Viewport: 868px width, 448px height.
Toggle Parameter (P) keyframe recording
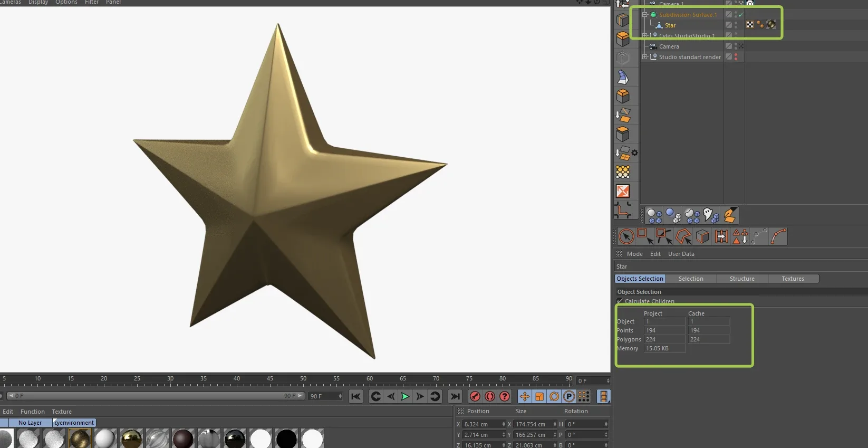(x=569, y=396)
